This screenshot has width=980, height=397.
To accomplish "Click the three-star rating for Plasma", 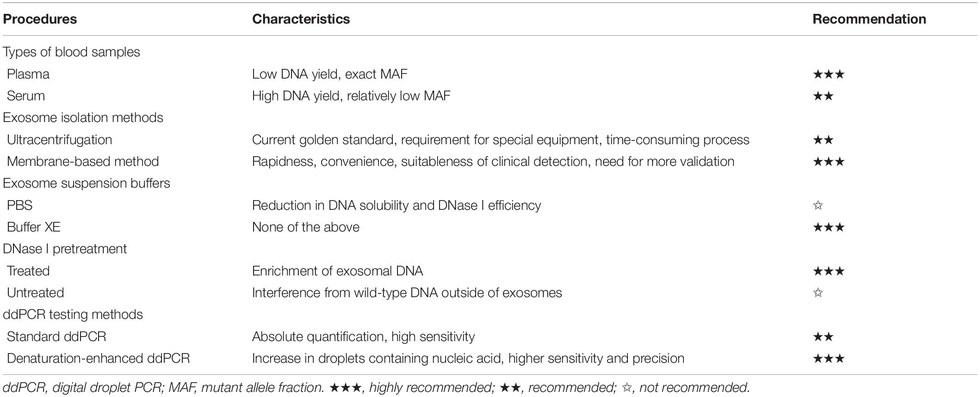I will [828, 74].
